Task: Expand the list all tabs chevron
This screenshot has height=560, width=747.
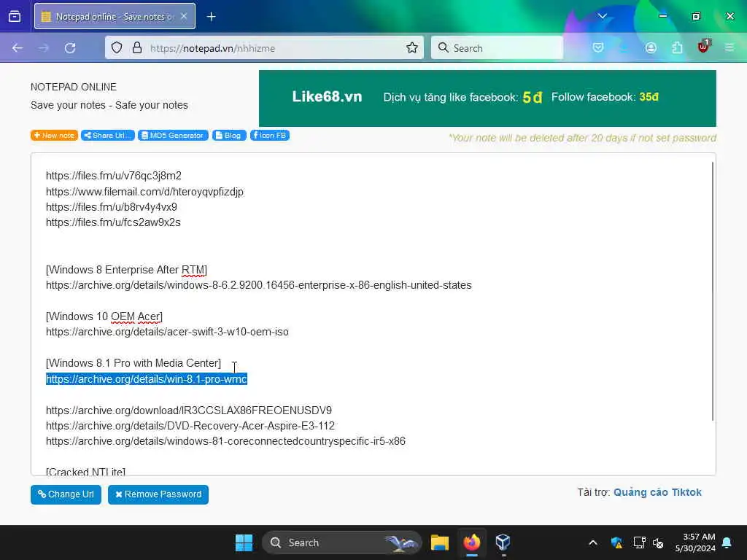Action: 602,16
